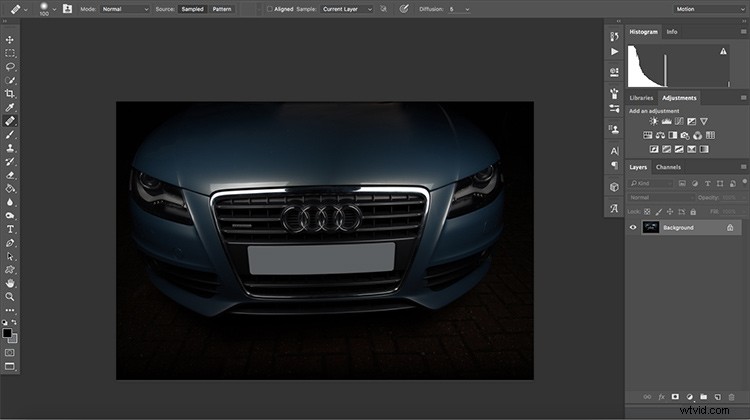The width and height of the screenshot is (750, 420).
Task: Select the Hand tool
Action: [10, 283]
